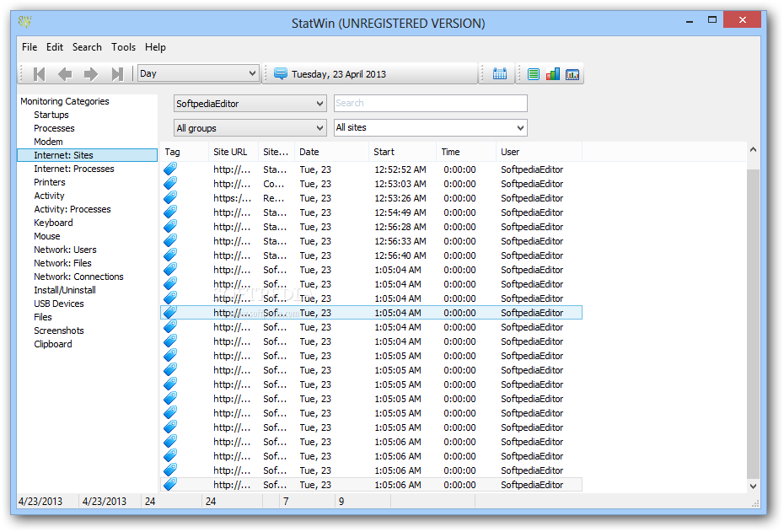Click the scrollbar down arrow
The width and height of the screenshot is (784, 532).
point(753,486)
